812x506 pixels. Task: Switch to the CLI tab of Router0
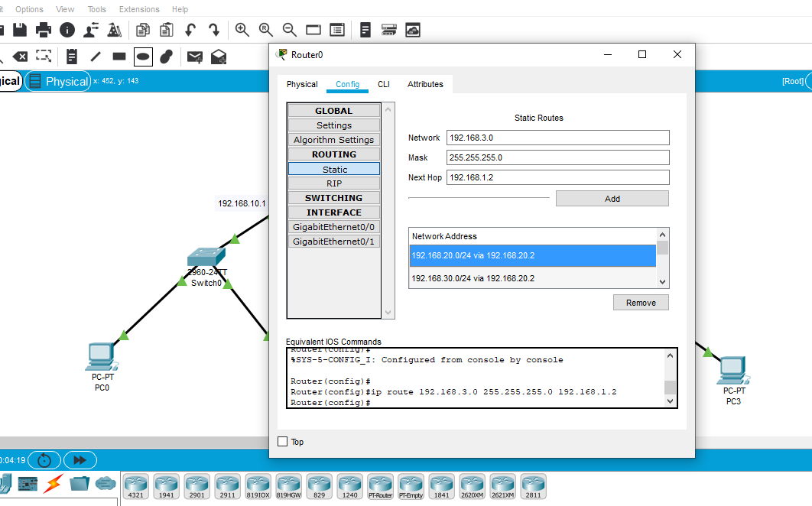click(x=384, y=84)
